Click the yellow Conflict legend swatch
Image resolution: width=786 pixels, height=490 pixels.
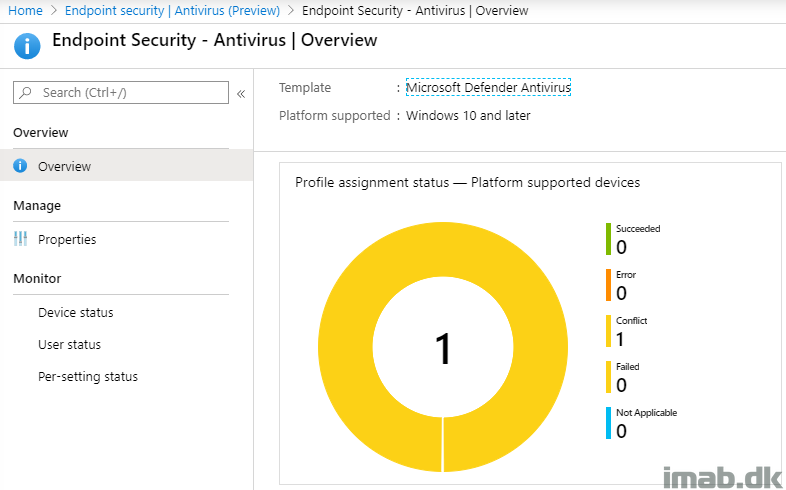point(609,331)
